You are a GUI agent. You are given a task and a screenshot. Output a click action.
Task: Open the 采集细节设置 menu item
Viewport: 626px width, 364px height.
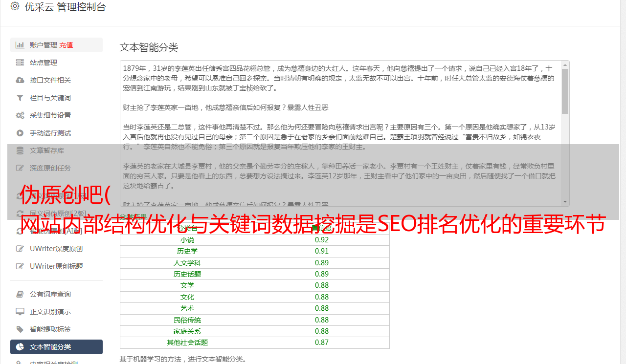[x=56, y=115]
